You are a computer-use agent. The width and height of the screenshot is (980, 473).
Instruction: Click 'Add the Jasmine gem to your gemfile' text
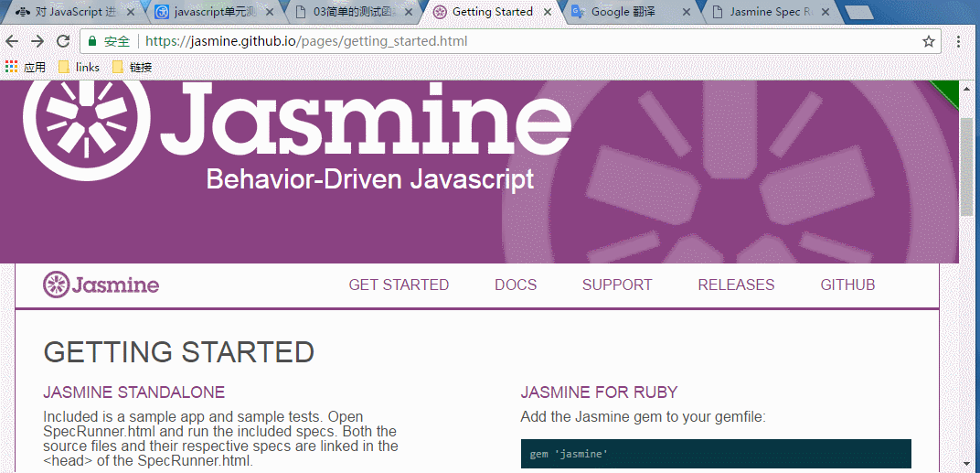pyautogui.click(x=643, y=416)
